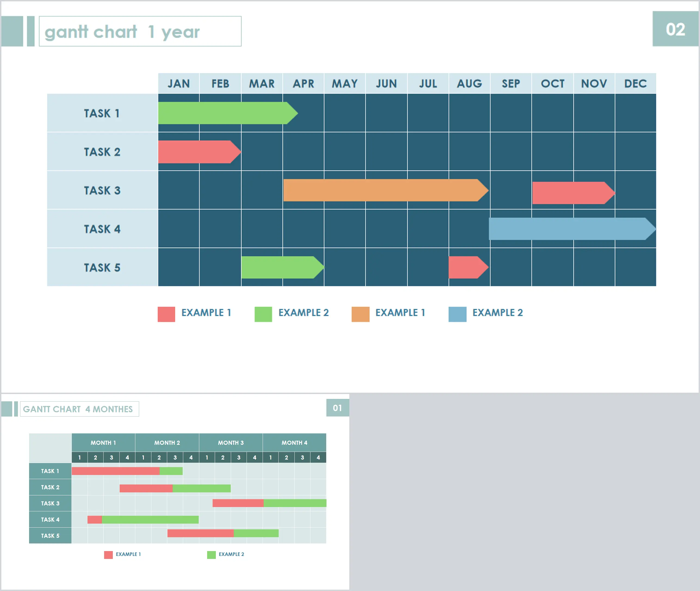Viewport: 700px width, 591px height.
Task: Click the blue EXAMPLE 2 legend swatch
Action: [458, 314]
